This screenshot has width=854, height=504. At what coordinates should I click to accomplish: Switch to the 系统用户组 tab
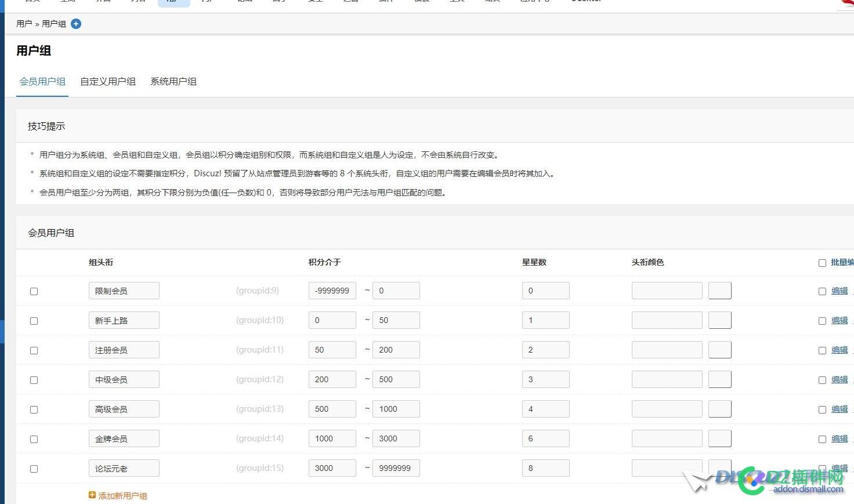coord(173,82)
